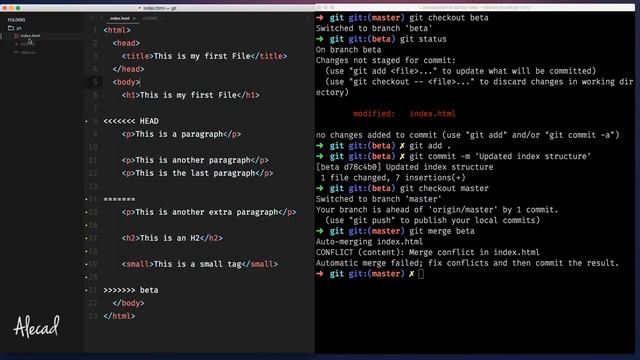Image resolution: width=640 pixels, height=360 pixels.
Task: Click the closing </html> tag line
Action: pyautogui.click(x=119, y=316)
